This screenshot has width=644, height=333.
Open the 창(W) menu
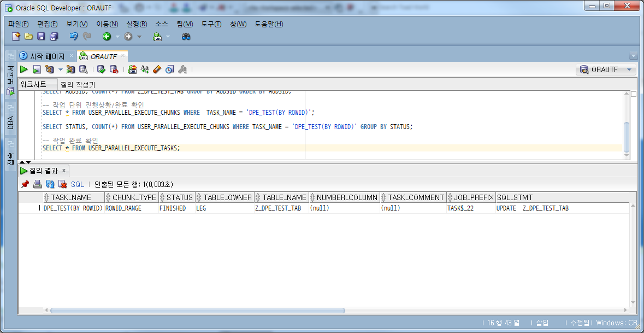[x=238, y=24]
